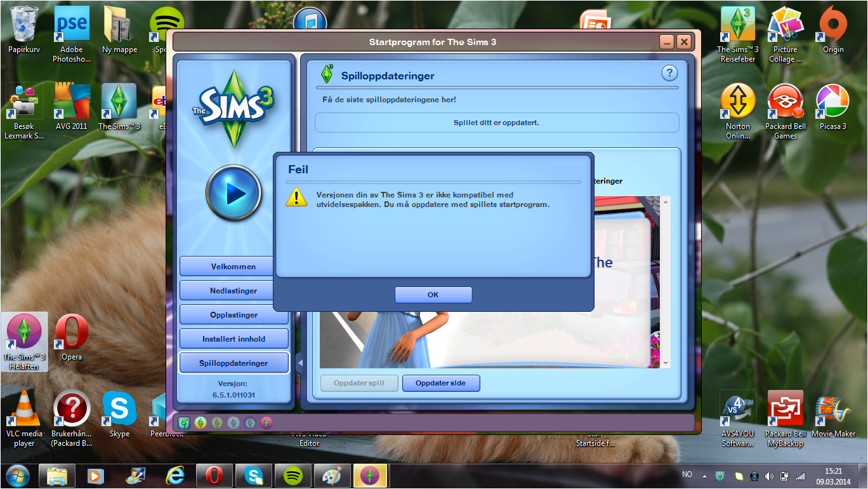The height and width of the screenshot is (489, 868).
Task: Switch to Spotify in the taskbar
Action: tap(292, 475)
